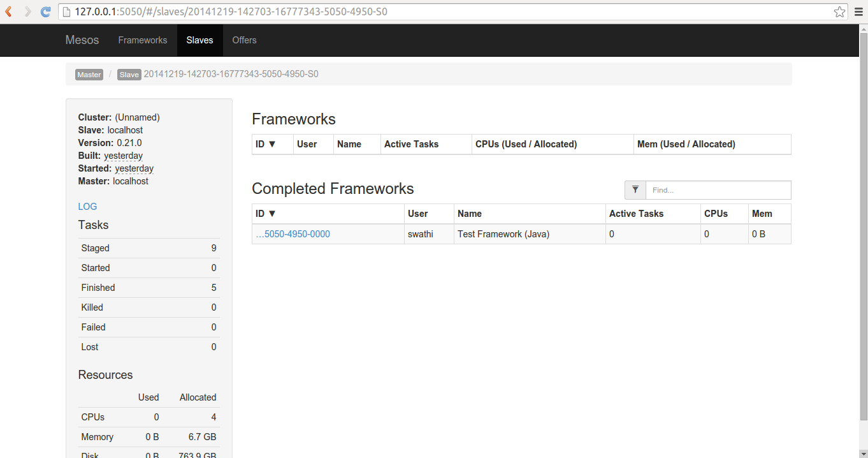Click Built 'yesterday' timestamp

[124, 156]
